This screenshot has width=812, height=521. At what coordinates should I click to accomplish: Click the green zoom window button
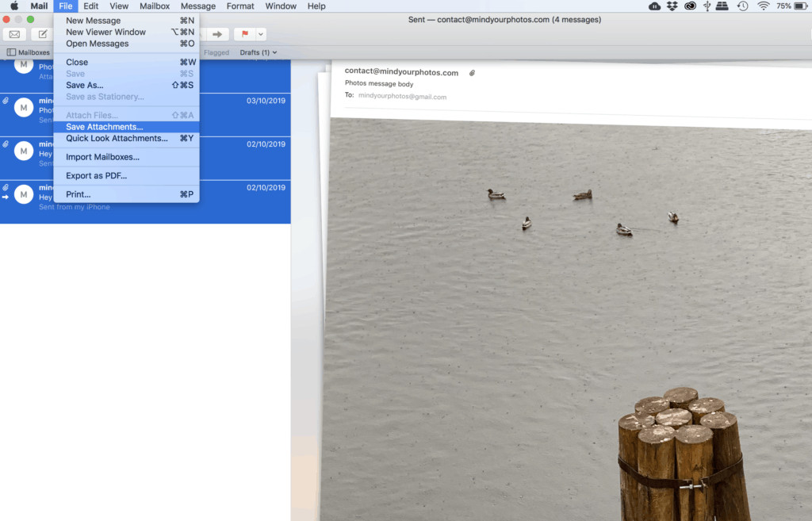click(x=31, y=20)
